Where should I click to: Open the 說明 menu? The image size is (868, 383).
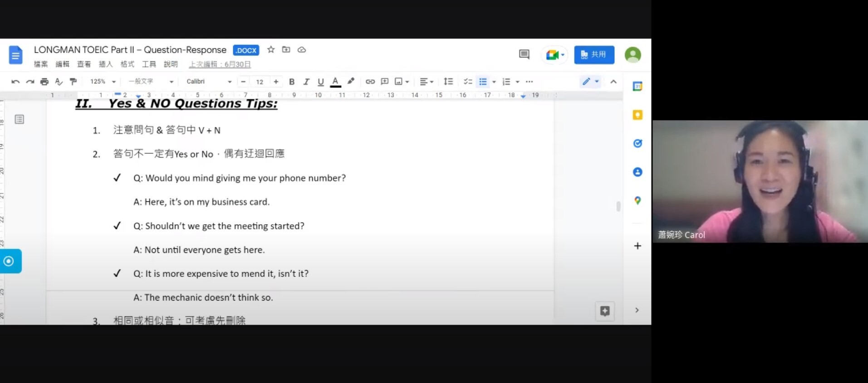171,64
